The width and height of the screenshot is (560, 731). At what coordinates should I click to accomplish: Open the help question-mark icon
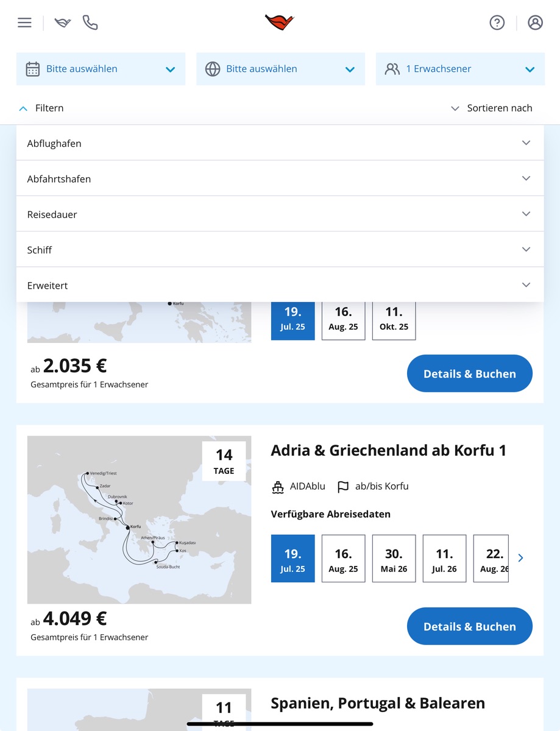[x=497, y=23]
